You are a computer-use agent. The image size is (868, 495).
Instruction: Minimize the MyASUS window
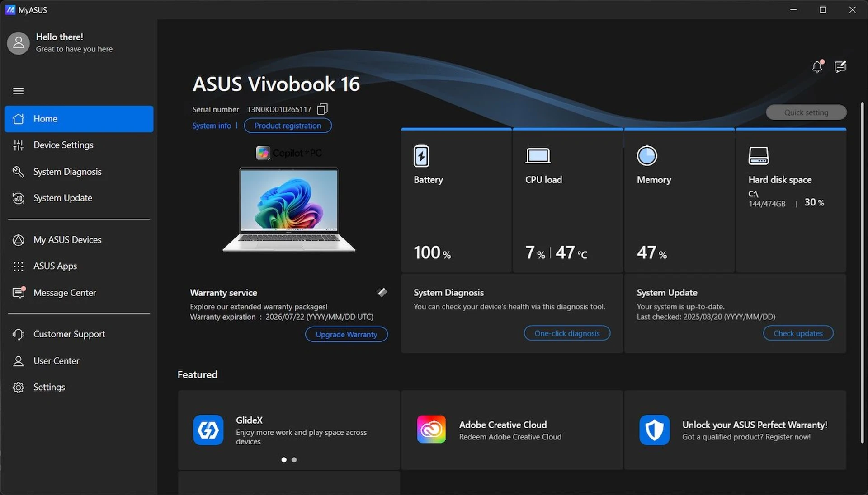(793, 9)
